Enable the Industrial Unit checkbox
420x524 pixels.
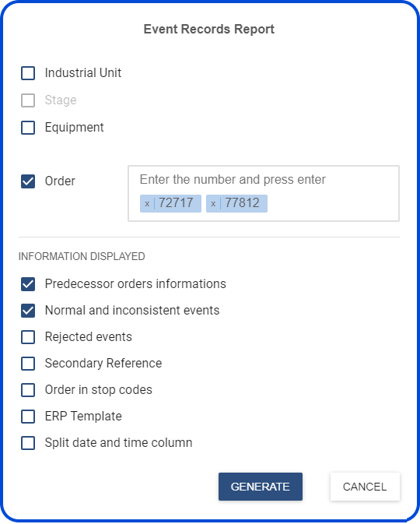point(28,73)
